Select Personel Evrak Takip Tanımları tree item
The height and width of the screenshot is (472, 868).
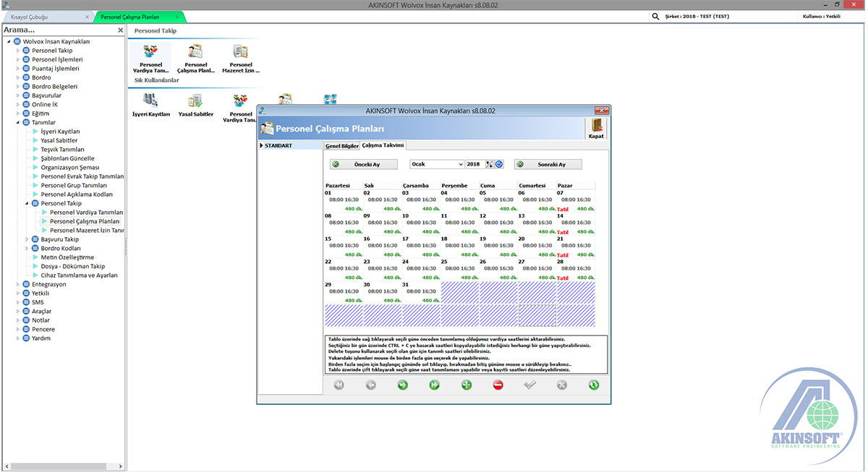[x=82, y=176]
